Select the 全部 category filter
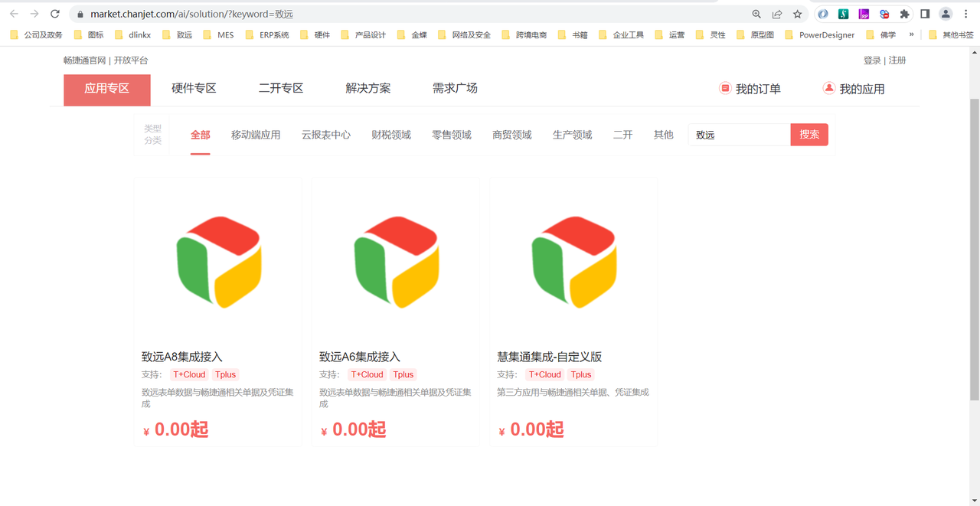This screenshot has height=506, width=980. click(201, 135)
